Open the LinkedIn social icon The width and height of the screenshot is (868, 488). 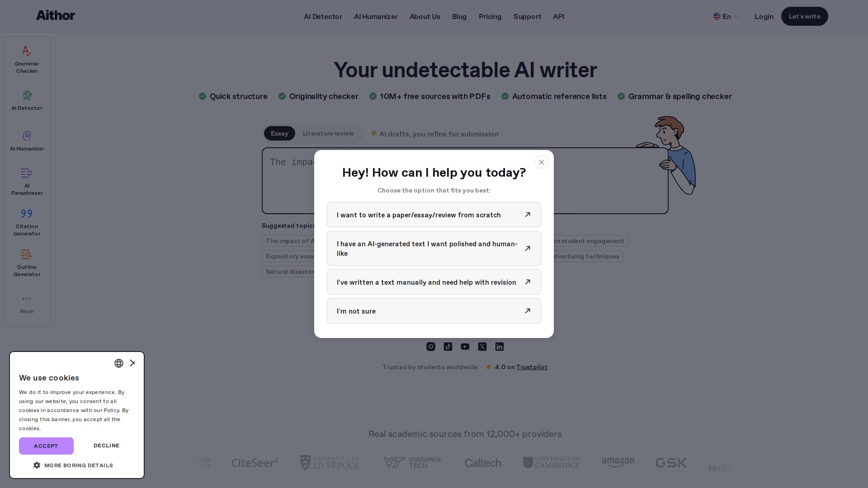[500, 347]
